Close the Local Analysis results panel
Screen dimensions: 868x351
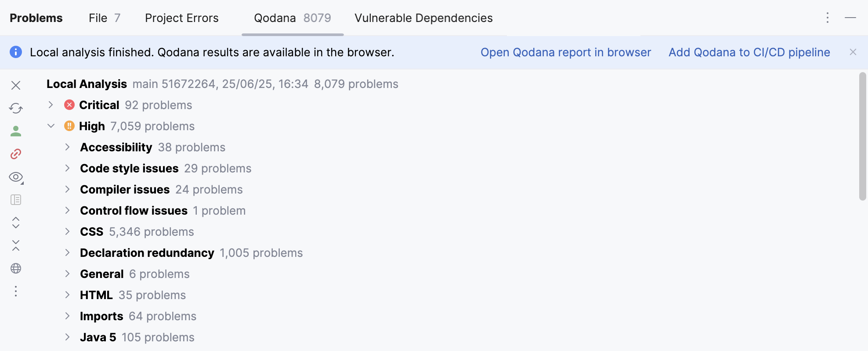coord(16,85)
